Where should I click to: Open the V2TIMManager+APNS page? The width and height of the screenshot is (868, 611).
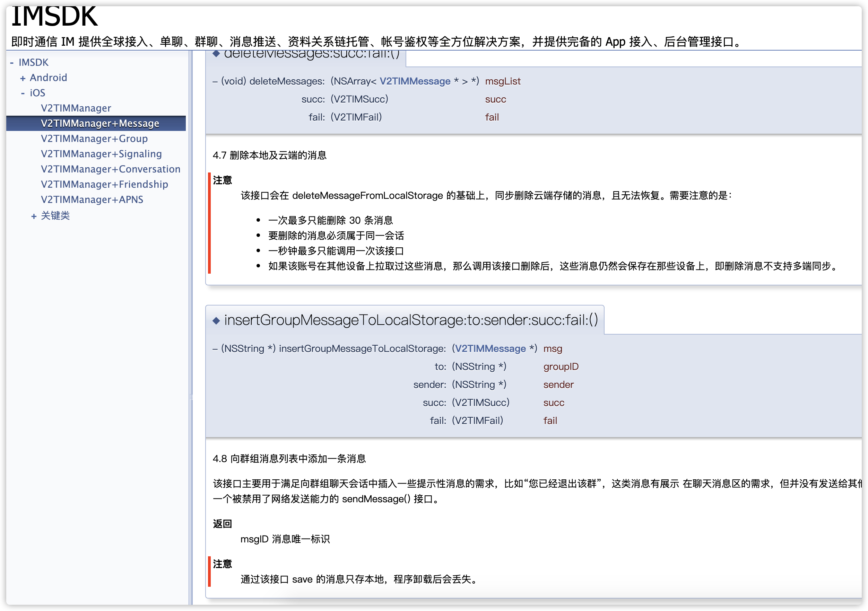(x=92, y=200)
